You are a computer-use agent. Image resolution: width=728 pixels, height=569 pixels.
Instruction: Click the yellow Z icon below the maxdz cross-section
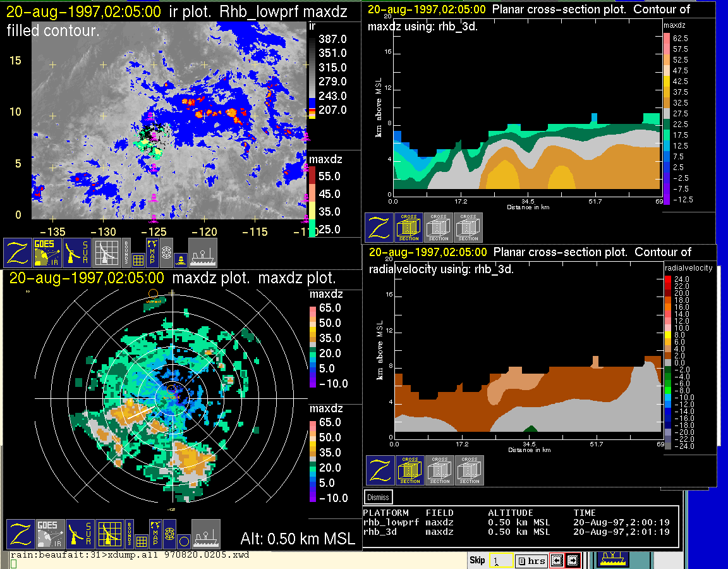[x=379, y=228]
